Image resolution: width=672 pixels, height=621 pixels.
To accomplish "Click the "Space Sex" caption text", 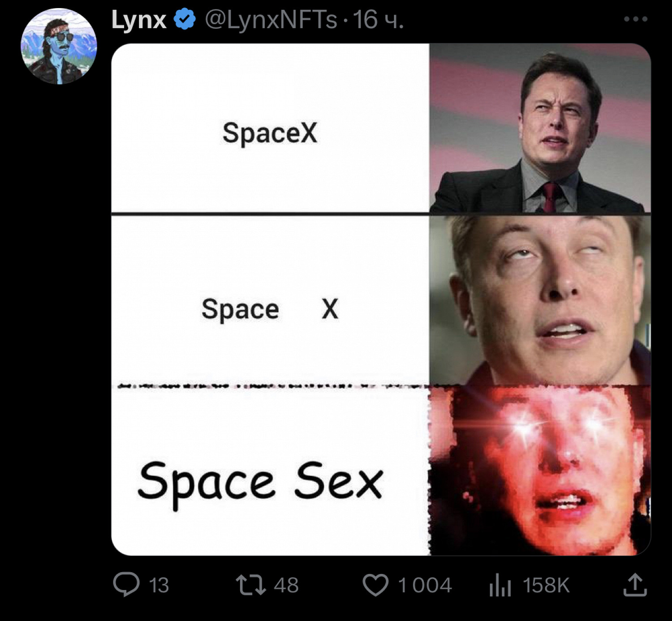I will (260, 483).
